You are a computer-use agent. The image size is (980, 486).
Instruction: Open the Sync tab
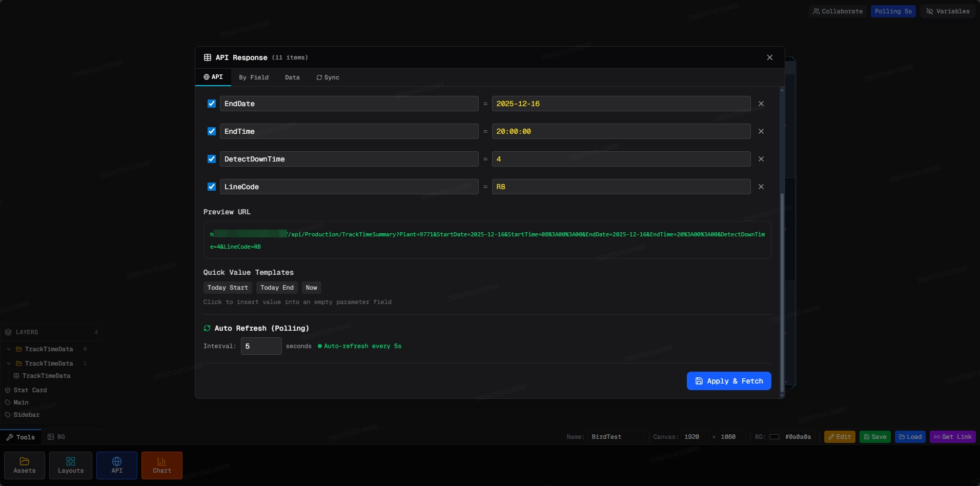[328, 77]
